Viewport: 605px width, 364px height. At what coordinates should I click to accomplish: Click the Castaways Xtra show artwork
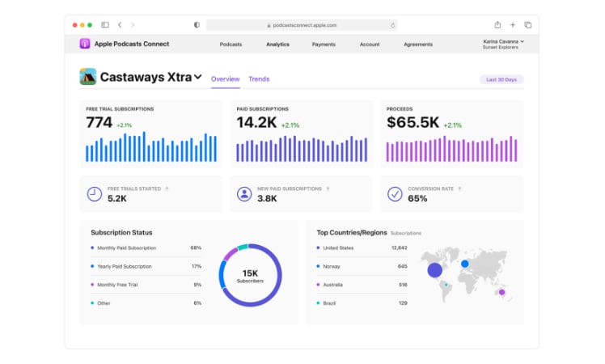point(87,77)
